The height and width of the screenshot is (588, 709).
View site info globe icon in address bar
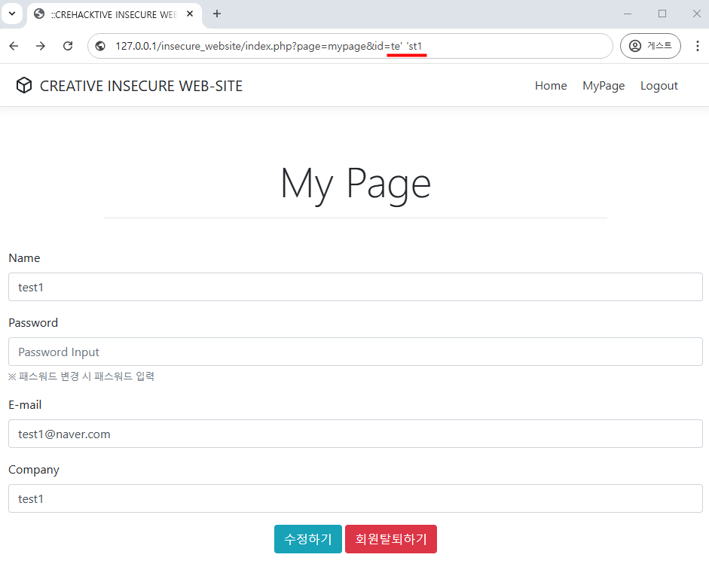(100, 46)
